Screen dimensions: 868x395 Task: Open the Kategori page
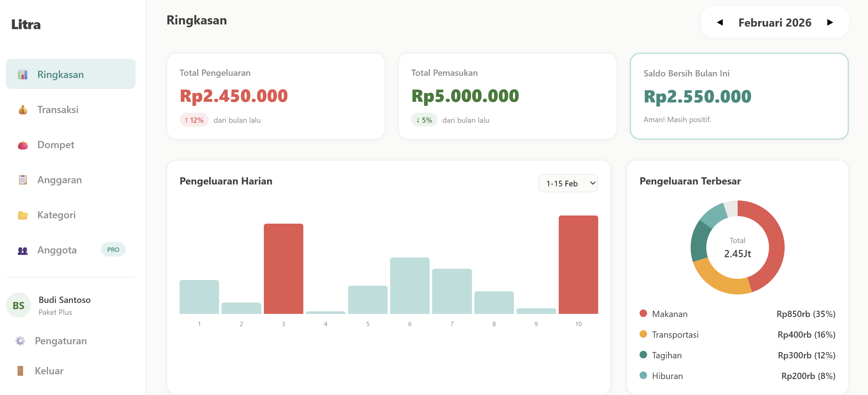coord(71,215)
